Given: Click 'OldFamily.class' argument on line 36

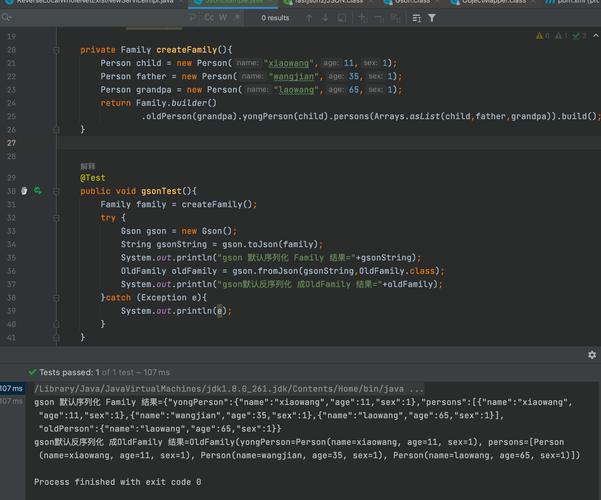Looking at the screenshot, I should (x=397, y=271).
